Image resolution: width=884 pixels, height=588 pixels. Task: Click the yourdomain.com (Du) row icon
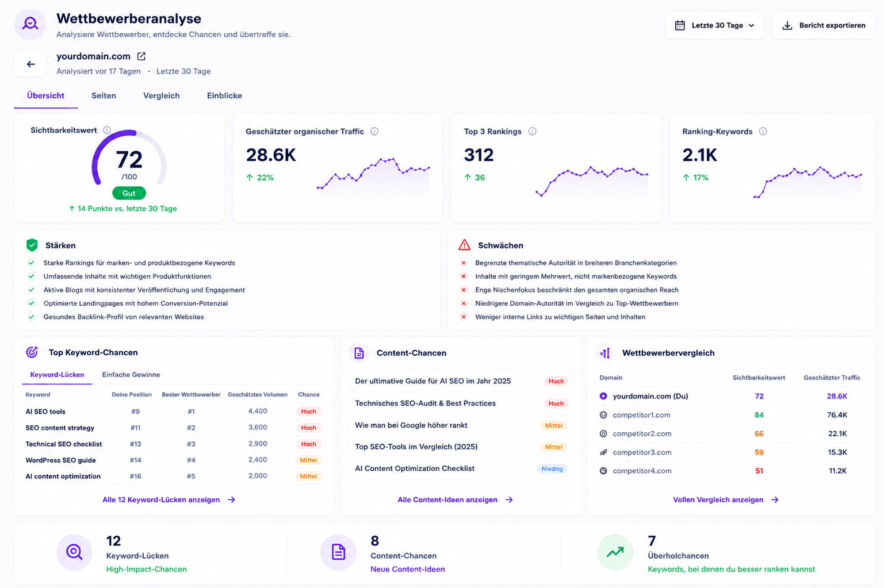pos(603,396)
